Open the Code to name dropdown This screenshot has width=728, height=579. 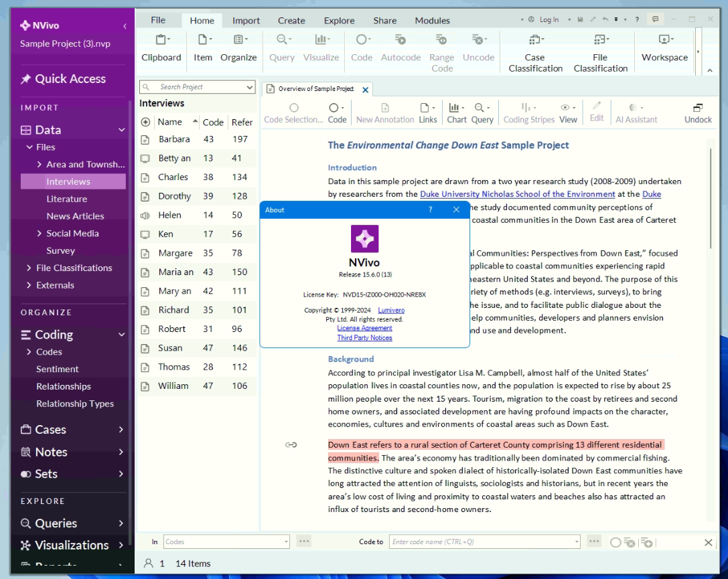coord(577,542)
